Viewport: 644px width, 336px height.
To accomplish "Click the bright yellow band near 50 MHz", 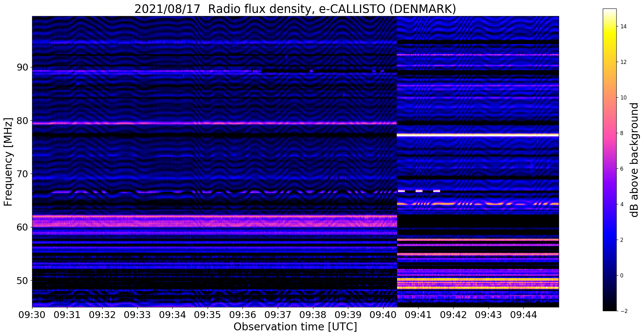I will tap(478, 279).
